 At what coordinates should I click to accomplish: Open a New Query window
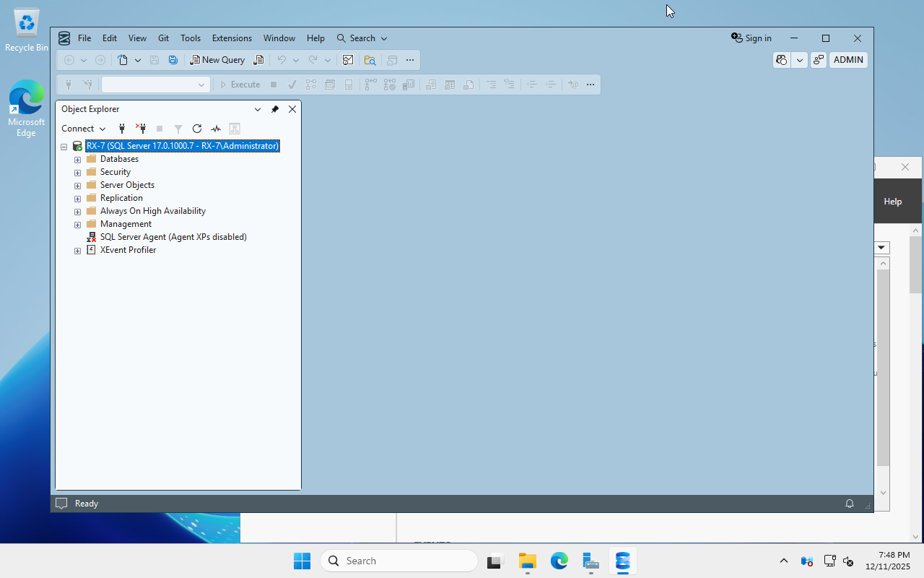(217, 60)
